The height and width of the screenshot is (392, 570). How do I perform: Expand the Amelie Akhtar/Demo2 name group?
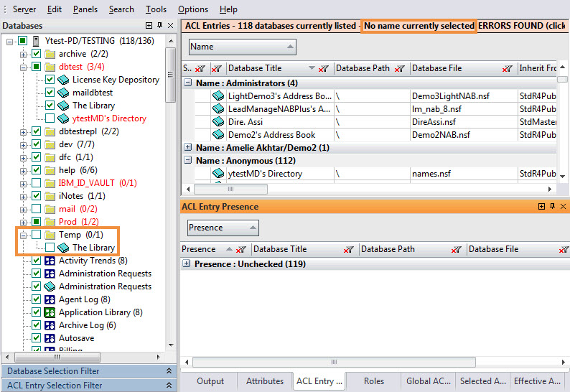[x=188, y=148]
